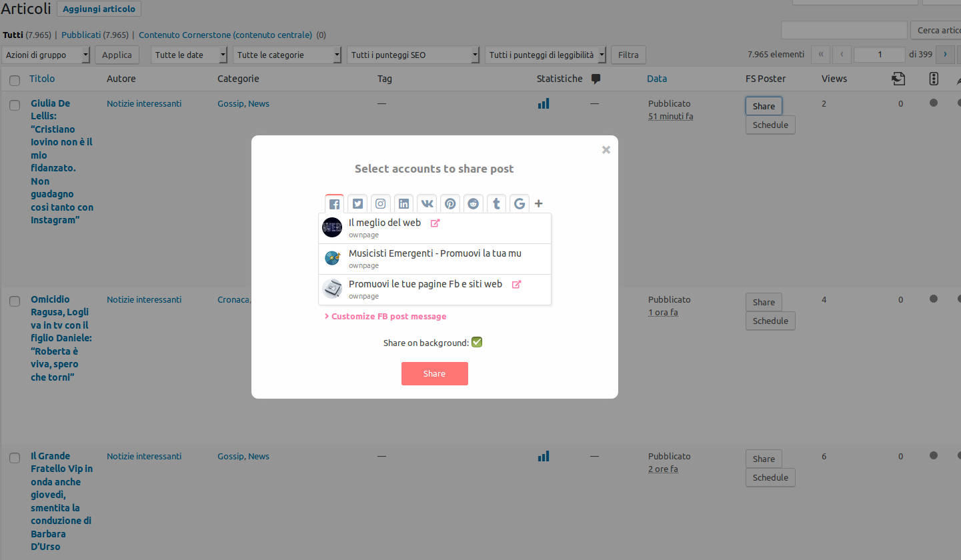This screenshot has height=560, width=961.
Task: Open the VK accounts tab
Action: (427, 204)
